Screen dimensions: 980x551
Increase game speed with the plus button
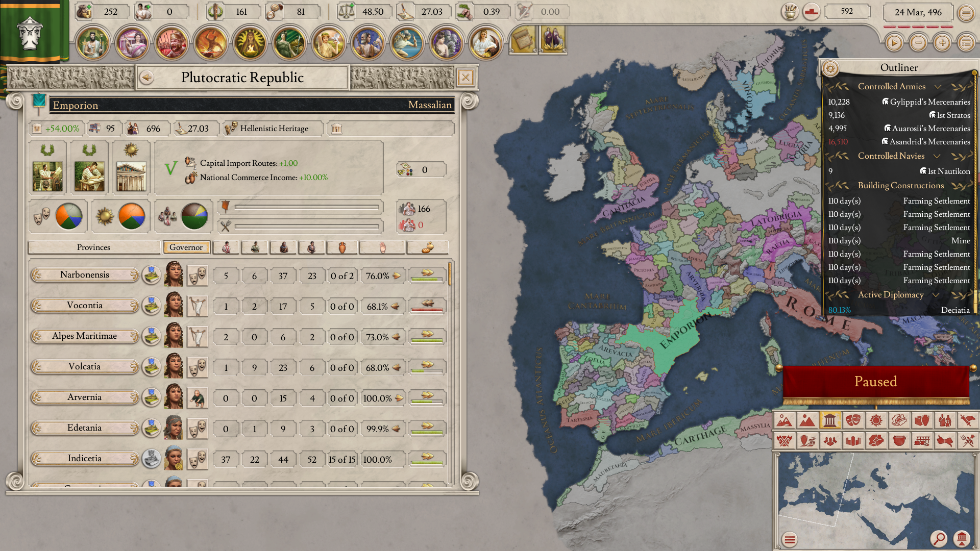(x=942, y=43)
